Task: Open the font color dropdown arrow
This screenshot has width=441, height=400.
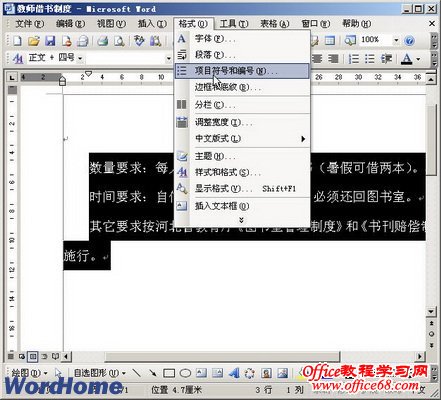Action: tap(418, 59)
